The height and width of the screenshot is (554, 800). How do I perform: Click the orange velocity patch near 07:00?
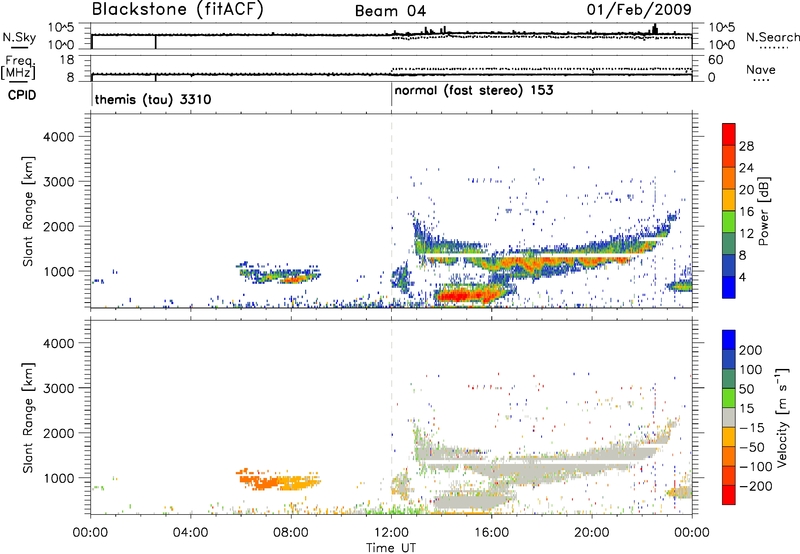click(x=258, y=480)
